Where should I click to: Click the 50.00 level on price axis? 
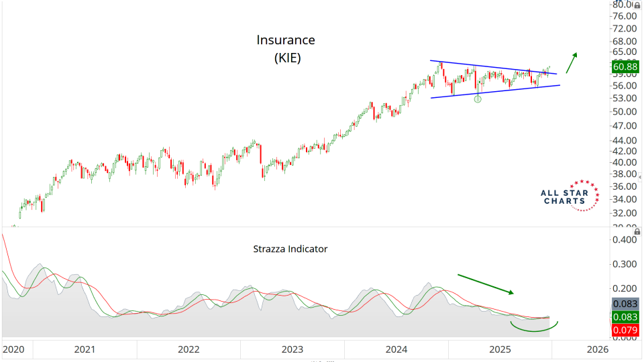[624, 111]
